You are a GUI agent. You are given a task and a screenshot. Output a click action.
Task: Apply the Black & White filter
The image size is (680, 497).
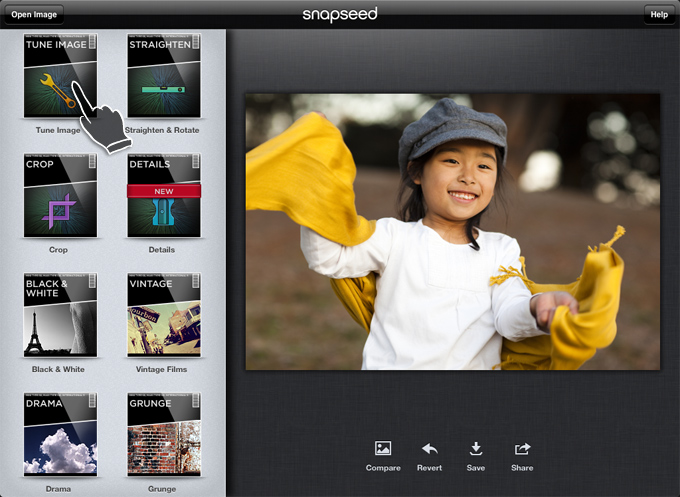[x=60, y=316]
